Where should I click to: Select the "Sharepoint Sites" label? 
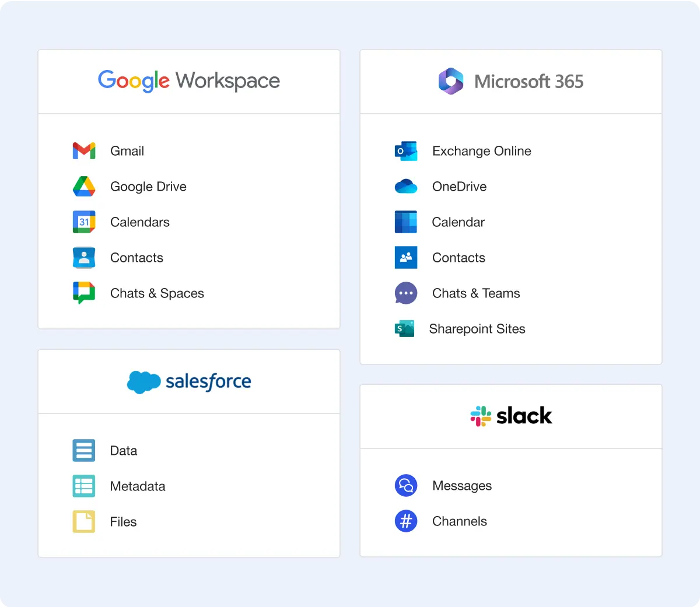tap(477, 329)
